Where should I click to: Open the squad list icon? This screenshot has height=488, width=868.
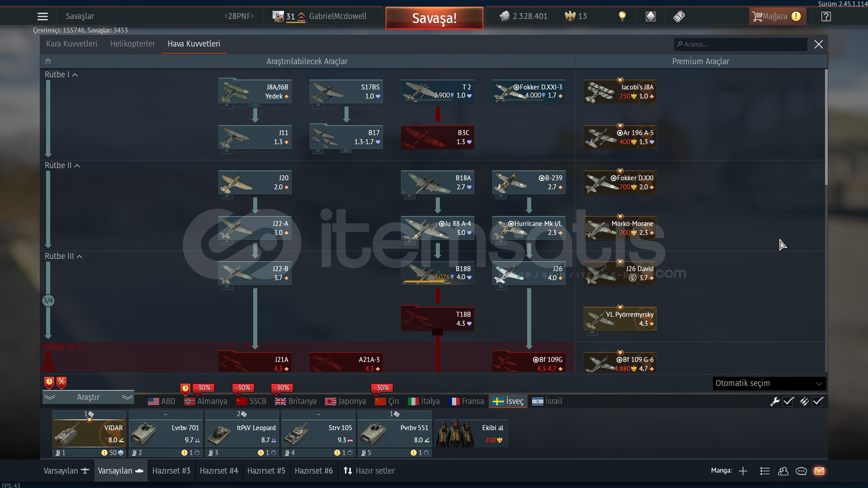(765, 471)
